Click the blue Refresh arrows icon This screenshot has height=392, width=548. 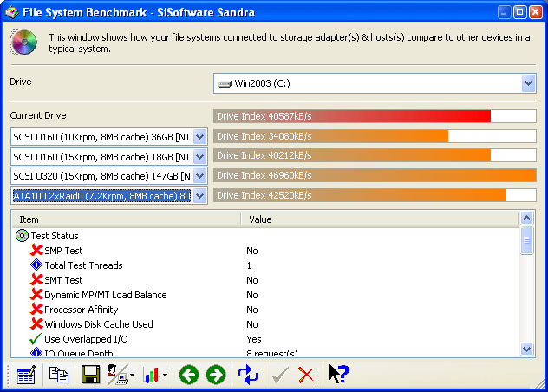point(249,375)
